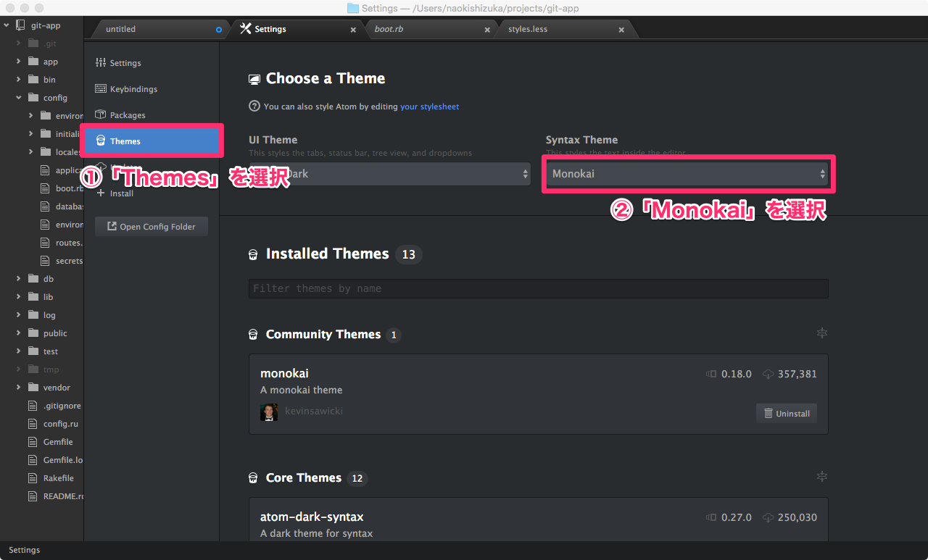928x560 pixels.
Task: Expand the app folder
Action: pos(19,62)
